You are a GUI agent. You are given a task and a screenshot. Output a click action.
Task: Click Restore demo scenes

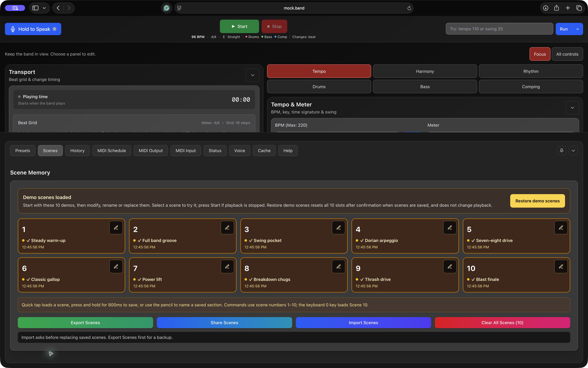point(537,201)
